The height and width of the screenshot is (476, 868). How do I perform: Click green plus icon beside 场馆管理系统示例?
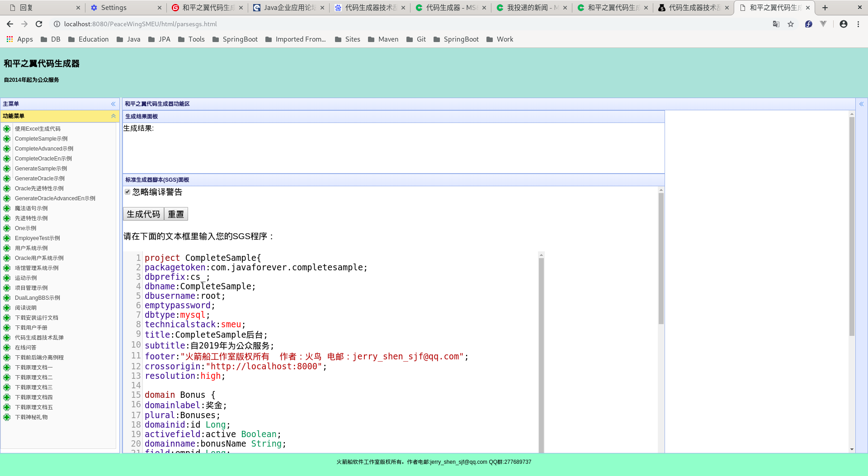point(7,268)
